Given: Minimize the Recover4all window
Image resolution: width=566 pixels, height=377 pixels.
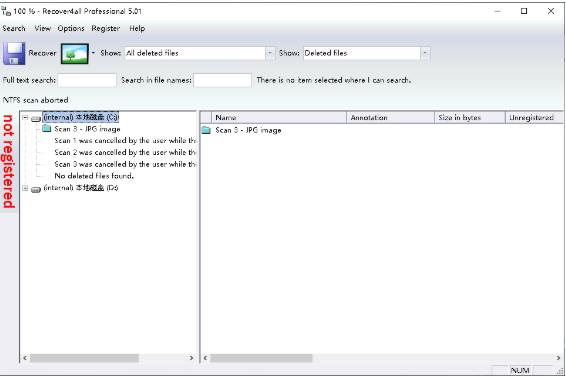Looking at the screenshot, I should coord(497,11).
